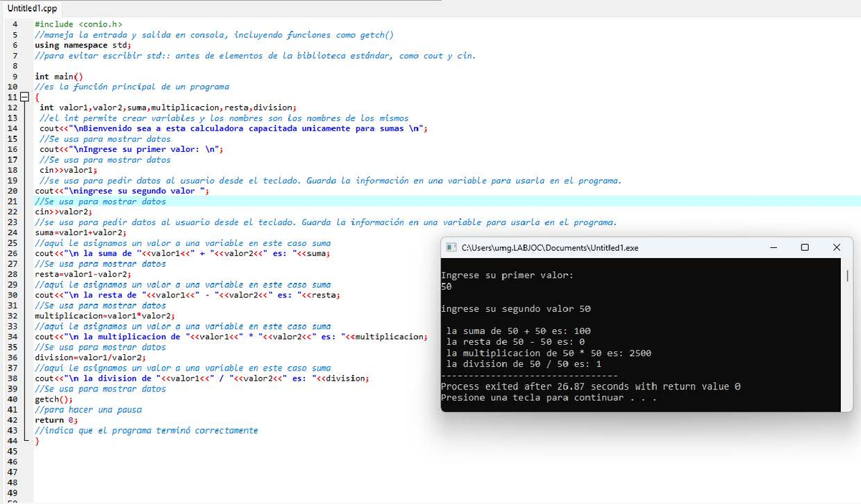Click the console window's title bar icon
Screen dimensions: 861x504
point(451,247)
